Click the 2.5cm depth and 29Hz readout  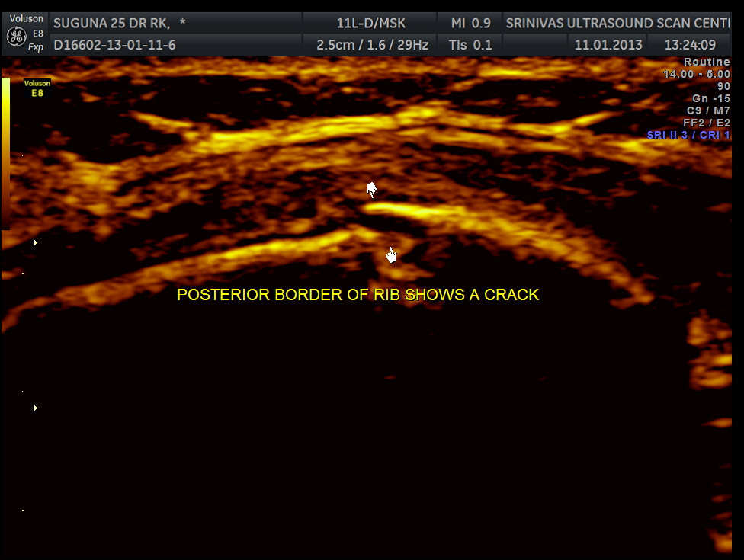click(372, 45)
